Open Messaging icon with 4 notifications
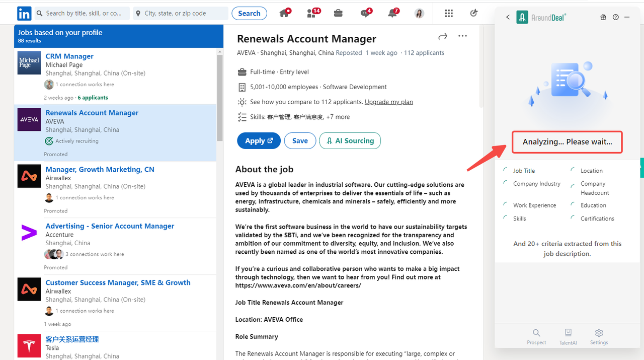The height and width of the screenshot is (360, 644). (x=366, y=14)
